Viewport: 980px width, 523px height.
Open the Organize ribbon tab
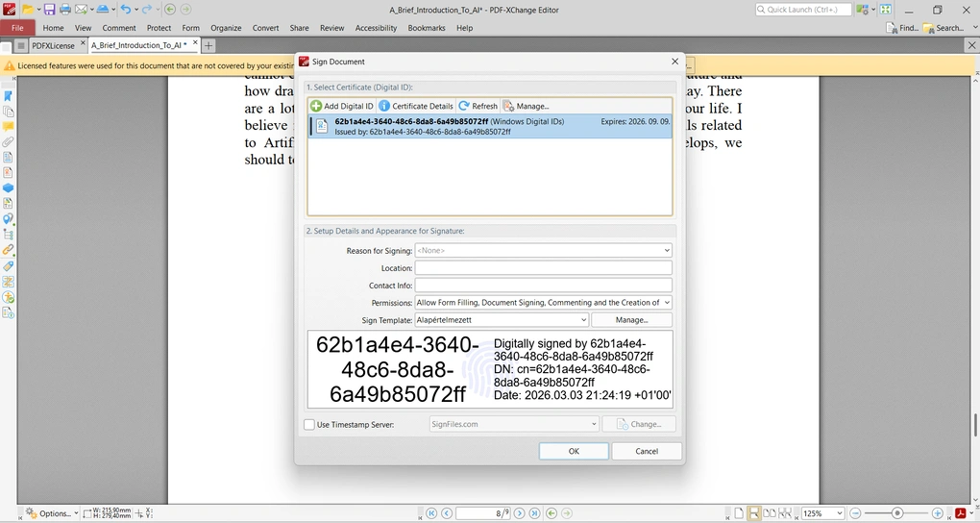226,28
